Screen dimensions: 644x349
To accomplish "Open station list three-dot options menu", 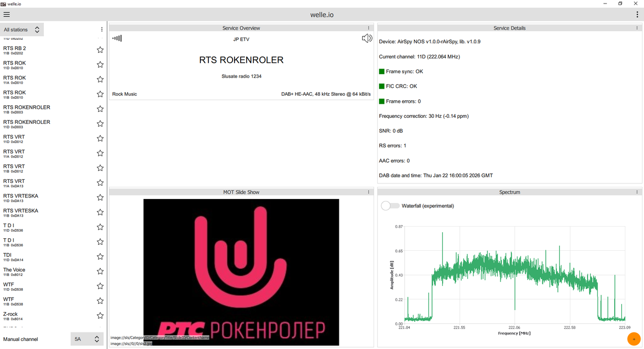I will (x=102, y=30).
